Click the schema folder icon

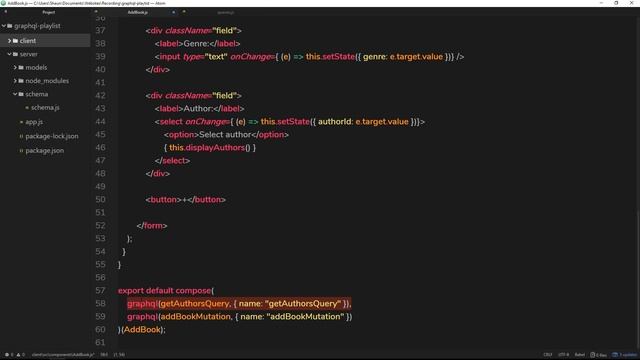pos(21,94)
